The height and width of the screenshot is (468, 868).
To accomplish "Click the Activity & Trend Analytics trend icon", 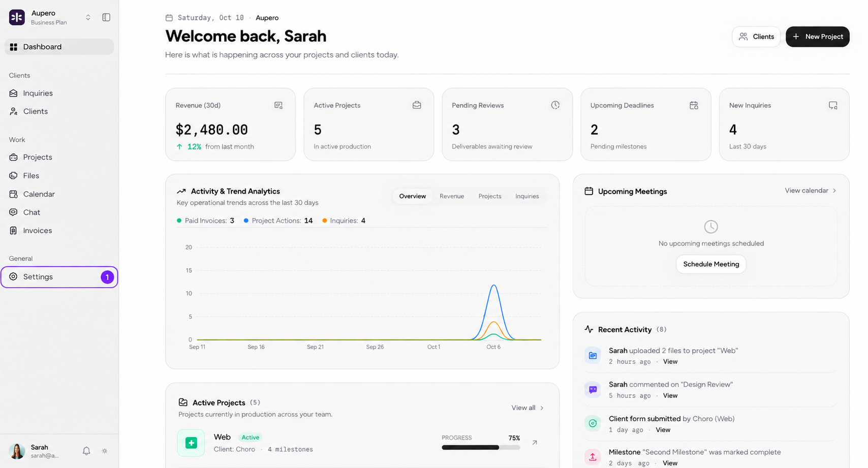I will click(181, 192).
